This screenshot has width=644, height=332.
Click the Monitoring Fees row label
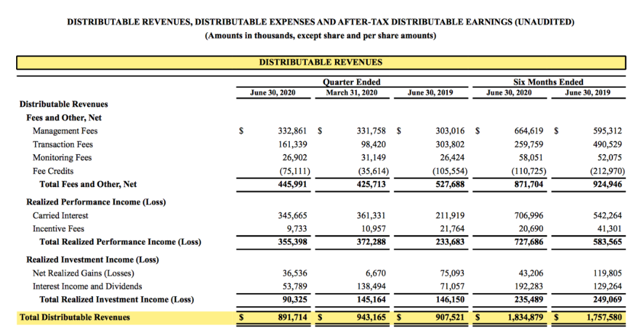click(63, 158)
